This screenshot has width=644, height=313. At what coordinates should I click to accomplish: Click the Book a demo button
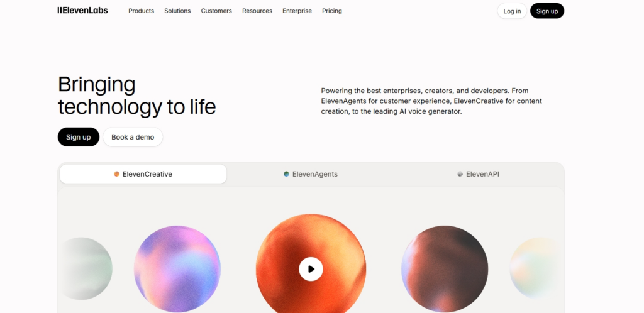133,137
